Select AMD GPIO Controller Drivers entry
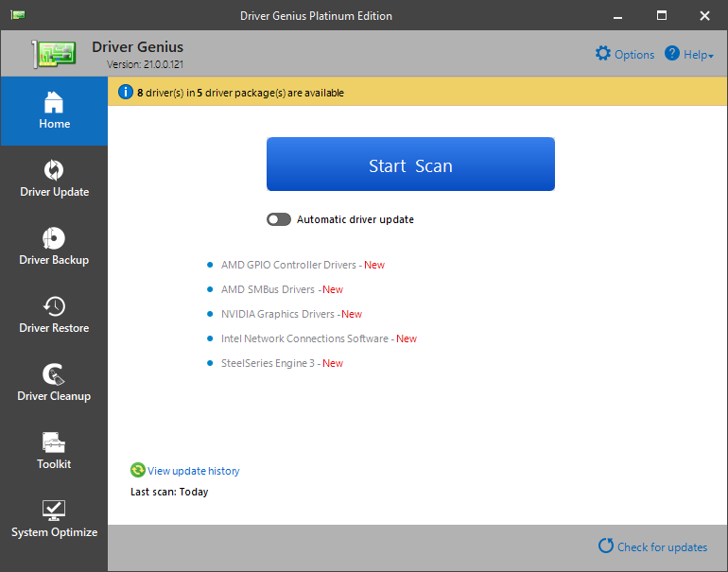The height and width of the screenshot is (572, 728). point(288,265)
